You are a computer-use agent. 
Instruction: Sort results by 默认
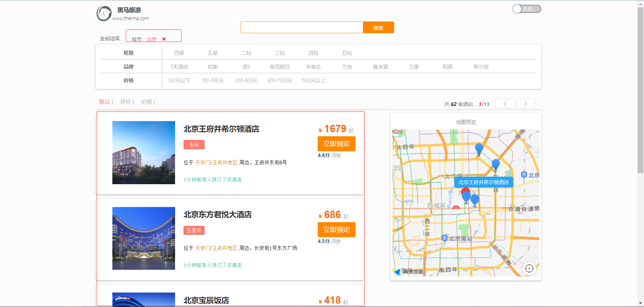coord(104,102)
